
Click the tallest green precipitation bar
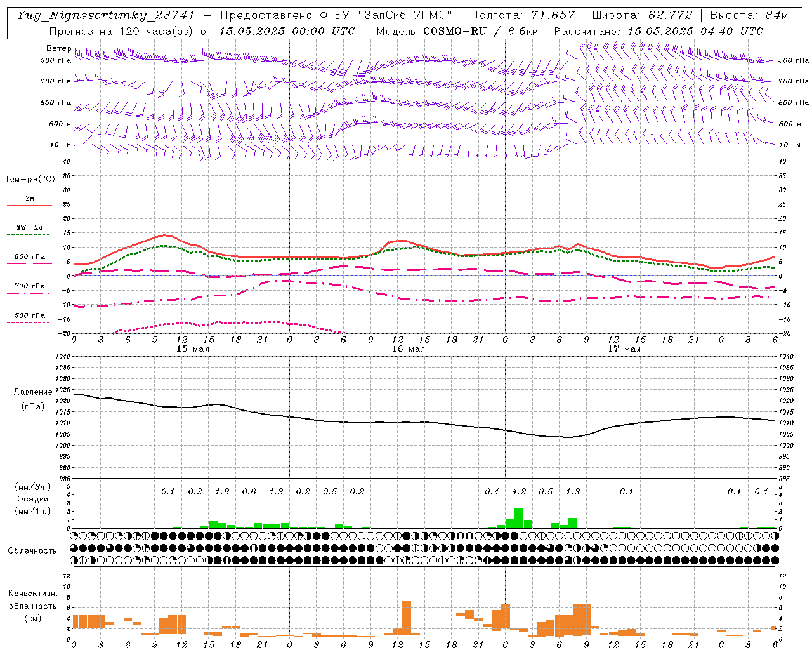pyautogui.click(x=518, y=518)
